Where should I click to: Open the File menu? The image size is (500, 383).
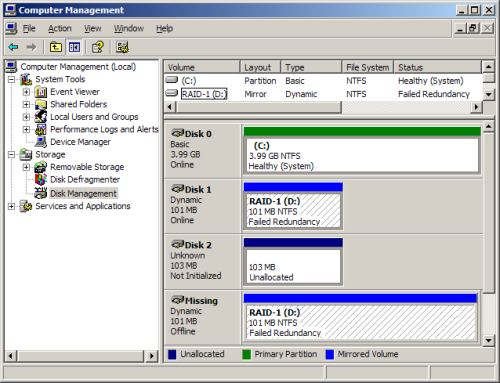29,29
